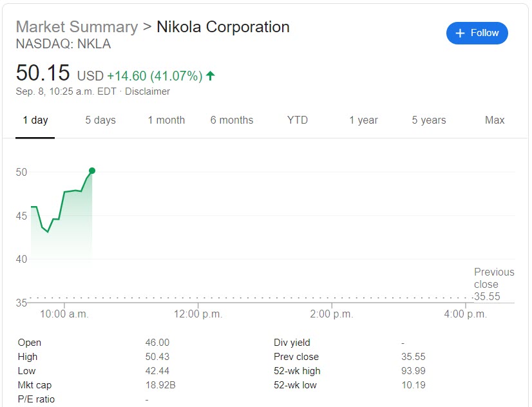532x407 pixels.
Task: Show the 1 year chart
Action: [x=363, y=120]
